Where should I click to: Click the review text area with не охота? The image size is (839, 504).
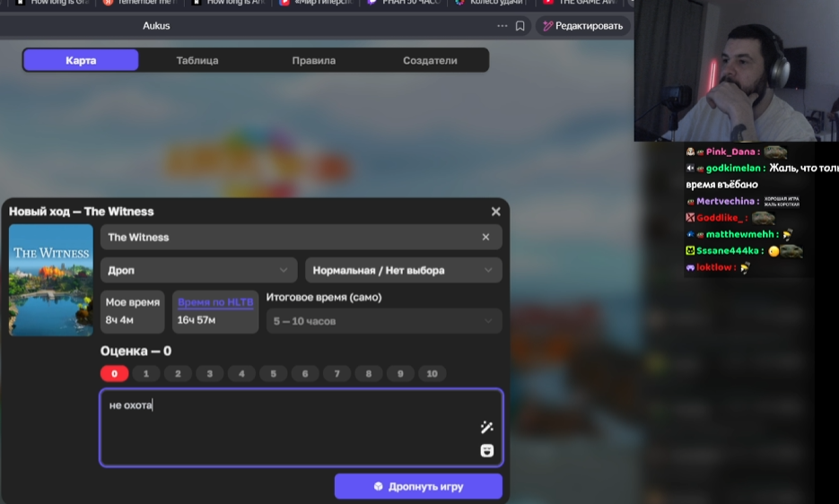click(x=302, y=428)
